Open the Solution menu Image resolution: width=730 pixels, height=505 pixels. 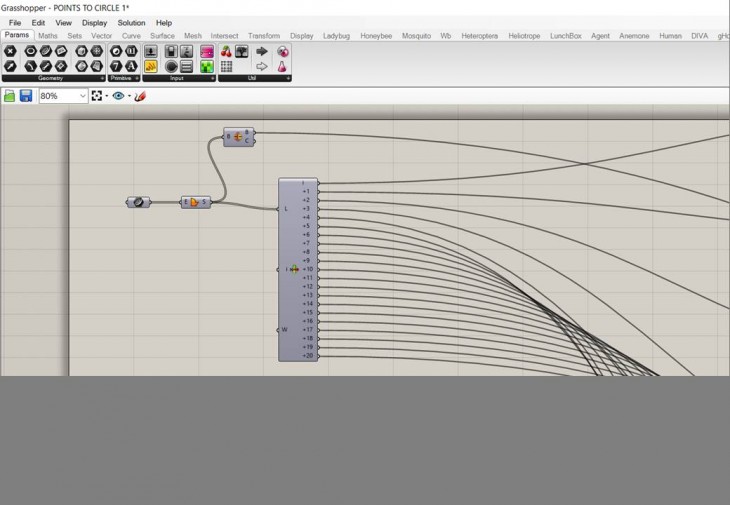[x=131, y=22]
